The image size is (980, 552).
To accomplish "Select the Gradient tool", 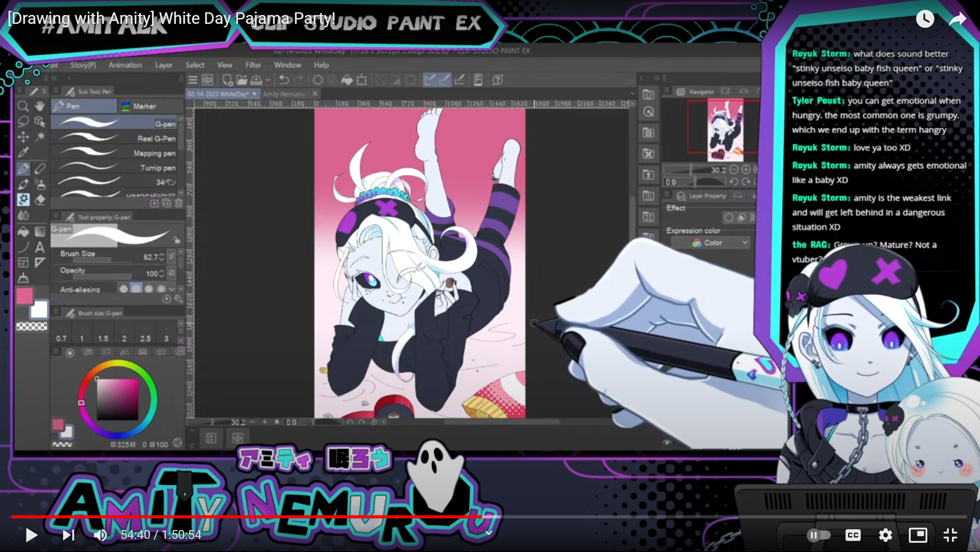I will pos(40,232).
